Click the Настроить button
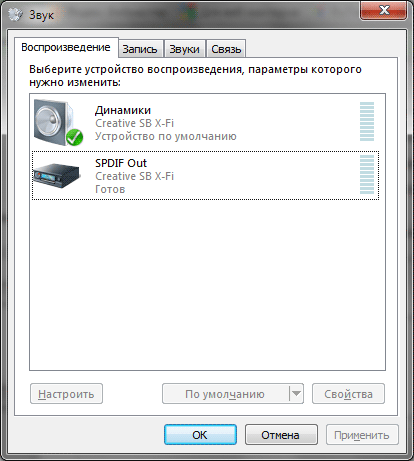This screenshot has width=414, height=461. point(66,394)
